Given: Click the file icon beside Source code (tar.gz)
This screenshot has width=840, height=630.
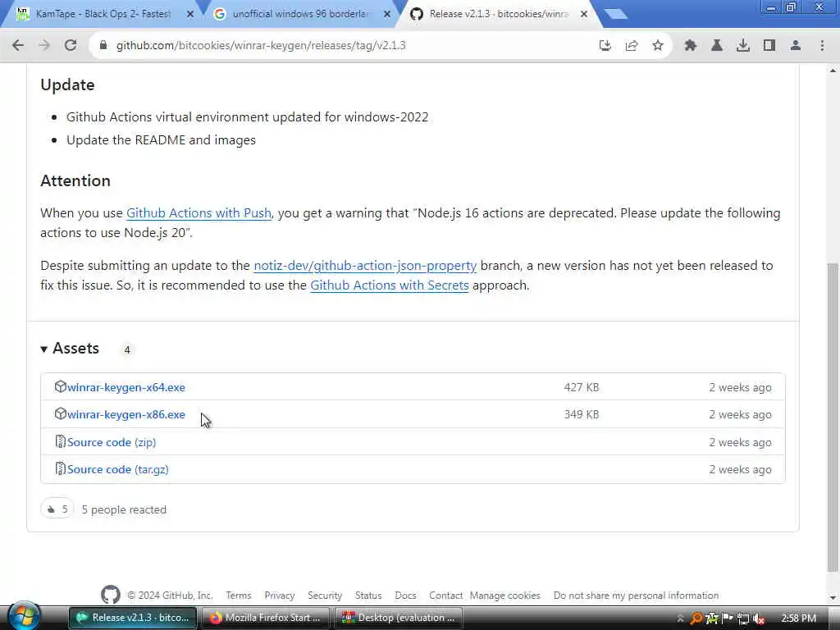Looking at the screenshot, I should (60, 468).
